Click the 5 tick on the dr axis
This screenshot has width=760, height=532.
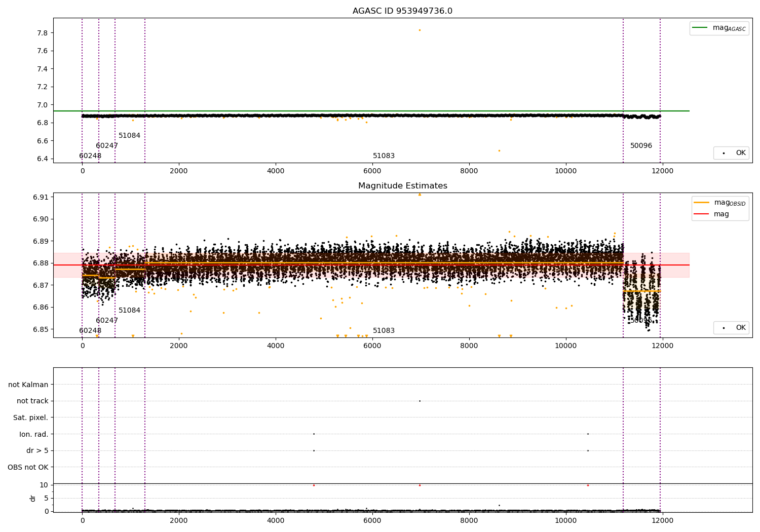(46, 498)
